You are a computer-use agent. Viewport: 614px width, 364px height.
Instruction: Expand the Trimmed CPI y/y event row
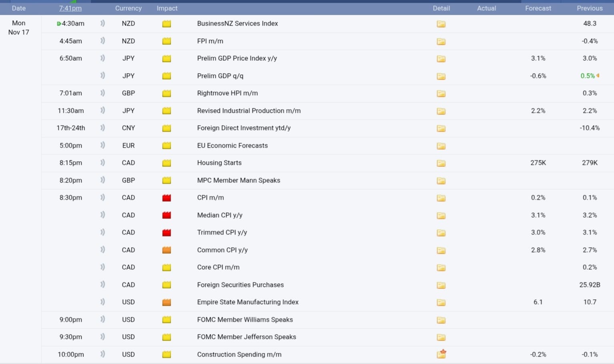(x=222, y=232)
